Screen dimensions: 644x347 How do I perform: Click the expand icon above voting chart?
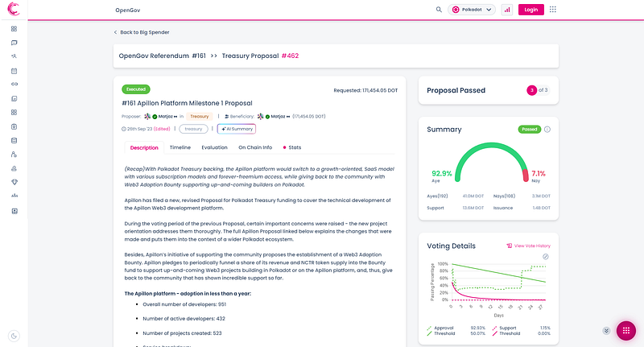[546, 257]
